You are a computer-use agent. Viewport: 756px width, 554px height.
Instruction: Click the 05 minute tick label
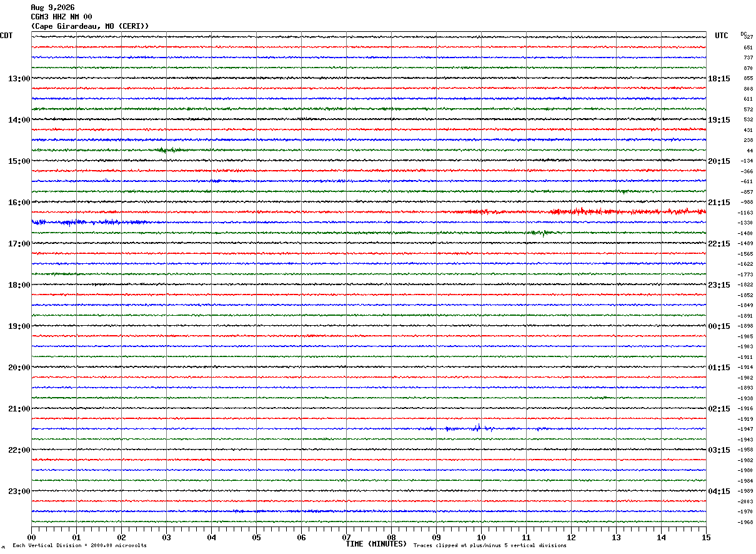tap(256, 537)
